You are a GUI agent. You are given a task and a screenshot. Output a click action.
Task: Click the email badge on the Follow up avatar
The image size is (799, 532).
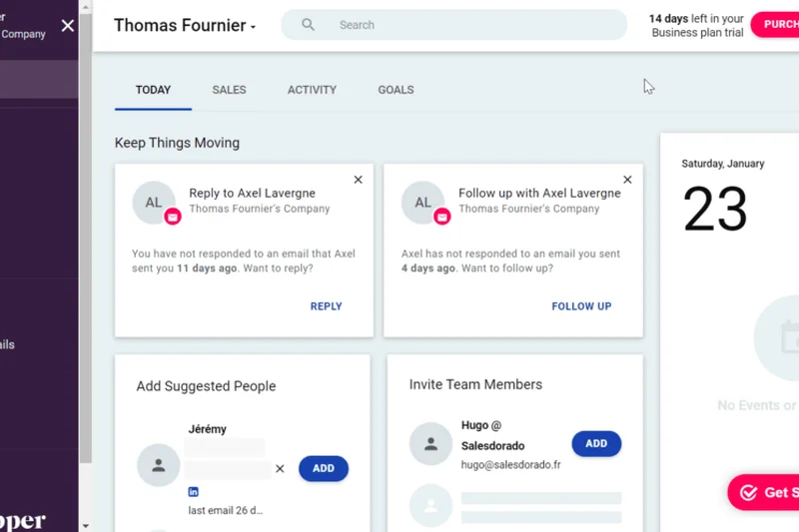(441, 217)
